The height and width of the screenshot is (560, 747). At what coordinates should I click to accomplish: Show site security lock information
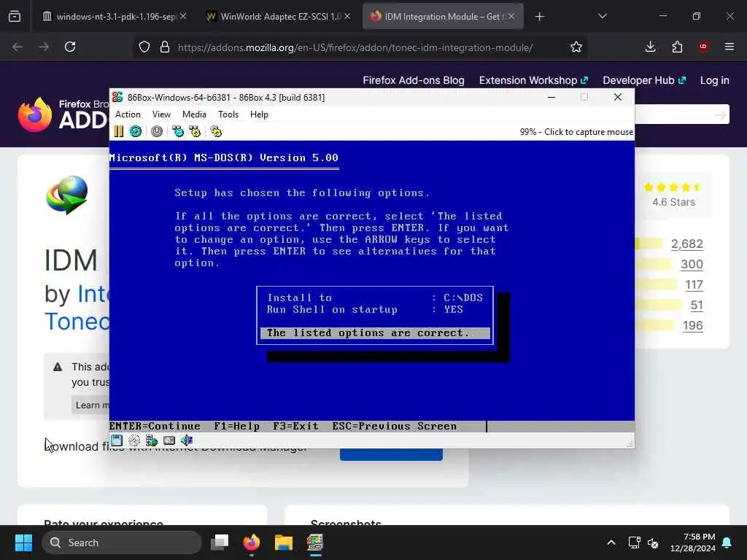click(165, 47)
